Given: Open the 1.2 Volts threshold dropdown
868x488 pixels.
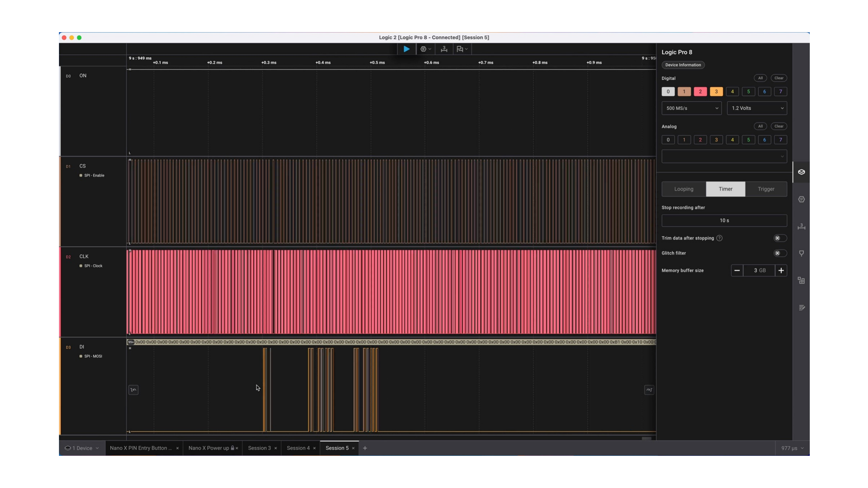Looking at the screenshot, I should click(757, 108).
